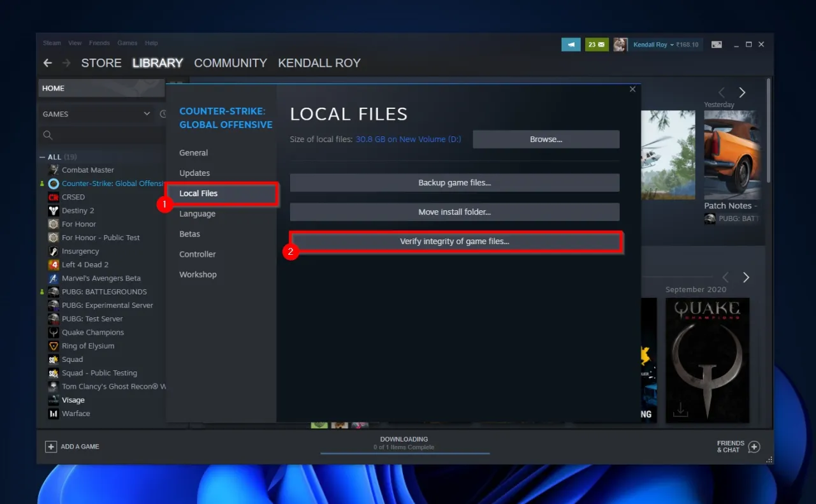
Task: Click the Quake Champions game thumbnail
Action: coord(707,360)
